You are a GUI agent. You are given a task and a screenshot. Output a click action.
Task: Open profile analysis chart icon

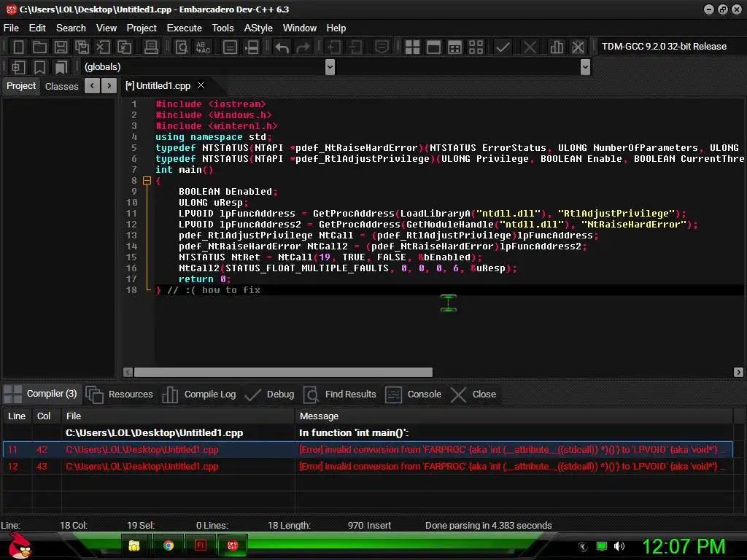click(x=557, y=47)
